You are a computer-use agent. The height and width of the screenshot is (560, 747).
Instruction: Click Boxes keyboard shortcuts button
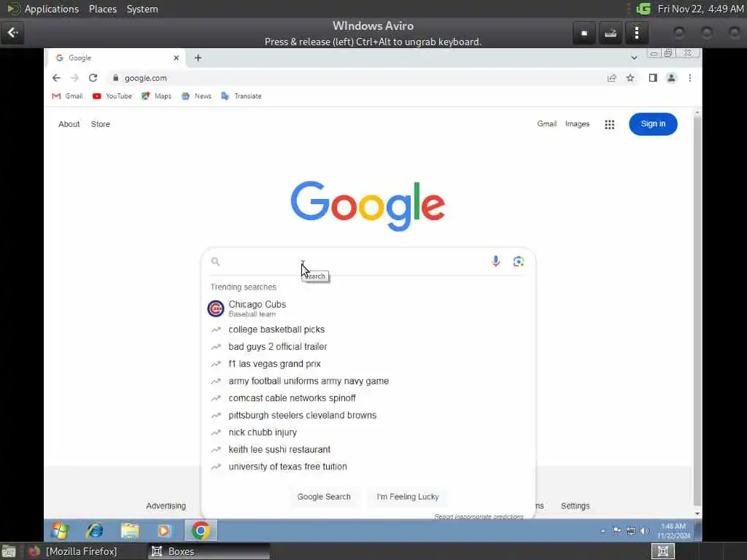(611, 33)
